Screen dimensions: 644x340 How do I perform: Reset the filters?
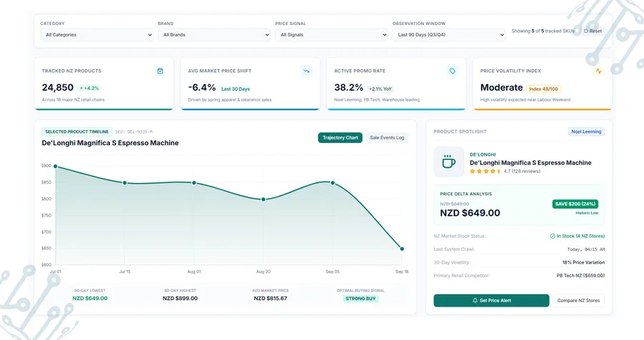(593, 31)
